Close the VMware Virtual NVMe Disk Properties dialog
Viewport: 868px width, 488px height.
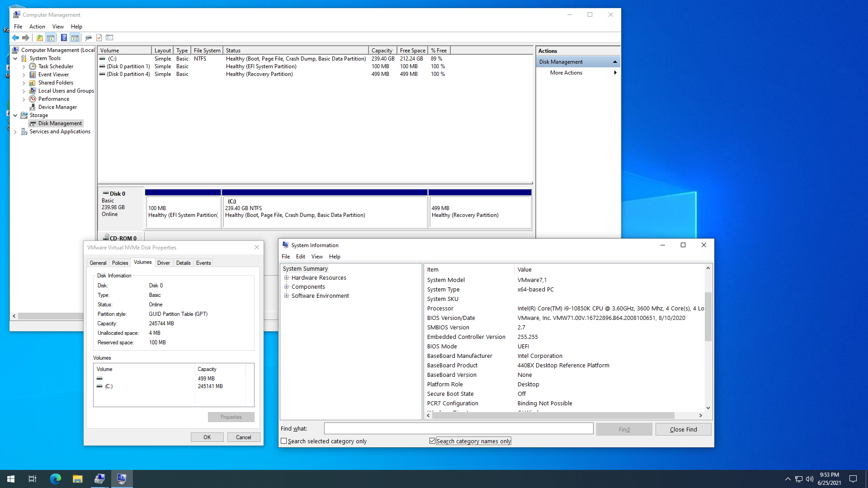(x=257, y=248)
